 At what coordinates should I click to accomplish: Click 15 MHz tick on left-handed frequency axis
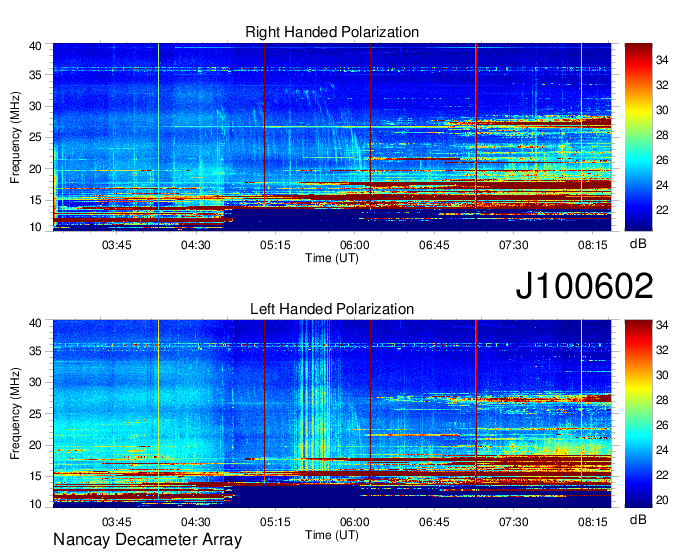point(35,477)
